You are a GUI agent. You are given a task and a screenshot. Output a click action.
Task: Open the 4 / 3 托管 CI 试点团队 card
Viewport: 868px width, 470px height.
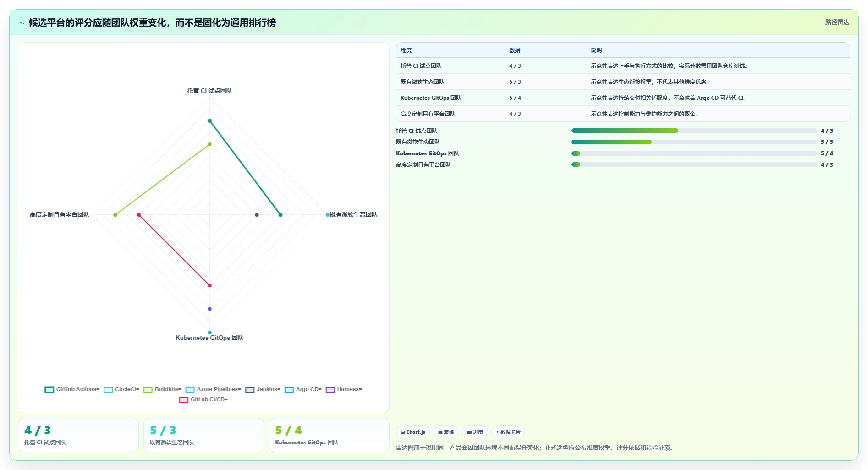coord(78,435)
